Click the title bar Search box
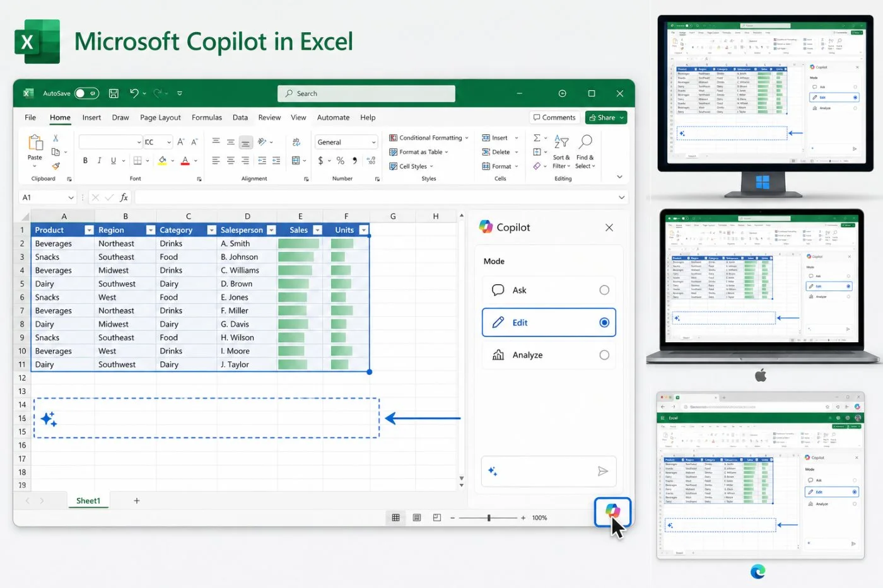 tap(366, 93)
